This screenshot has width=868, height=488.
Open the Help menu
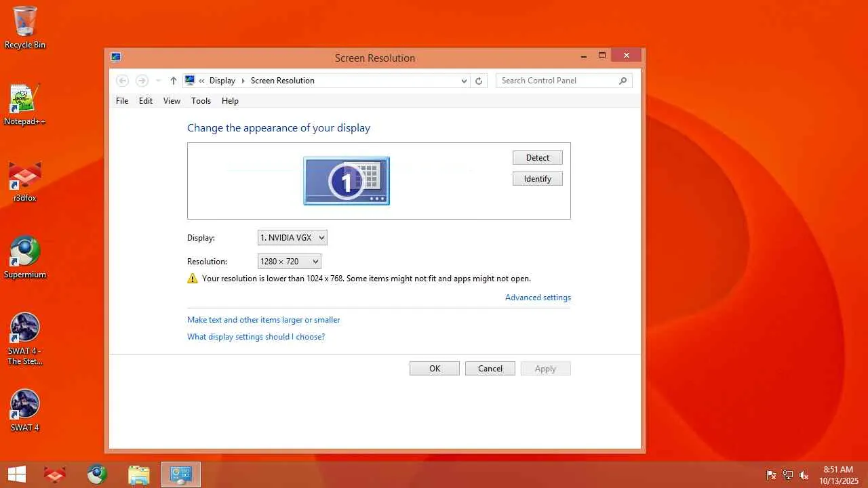[230, 101]
